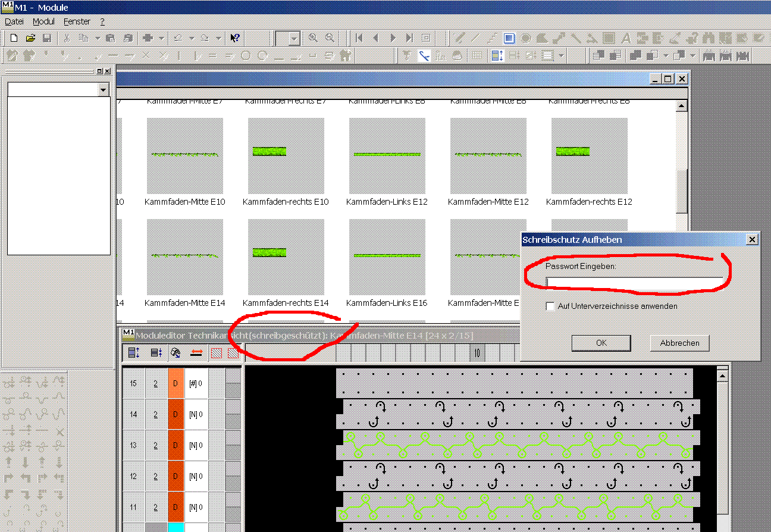
Task: Expand the dropdown arrow next to plus icon
Action: [161, 38]
